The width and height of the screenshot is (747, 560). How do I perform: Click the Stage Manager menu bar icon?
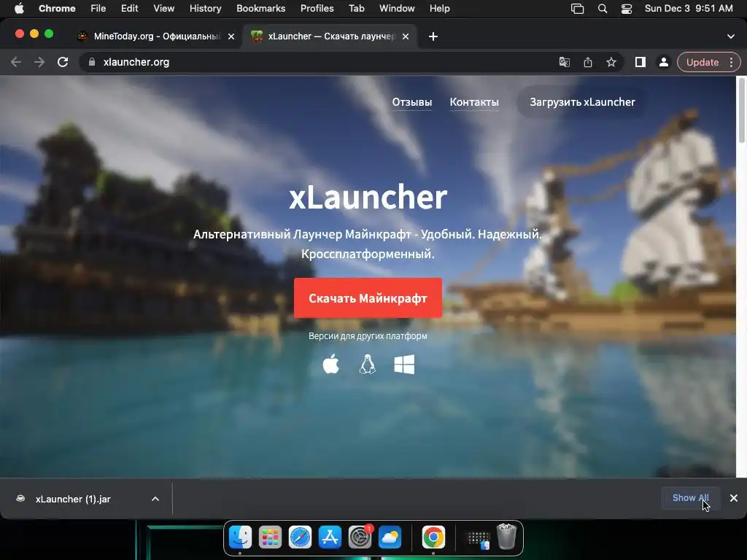click(578, 9)
